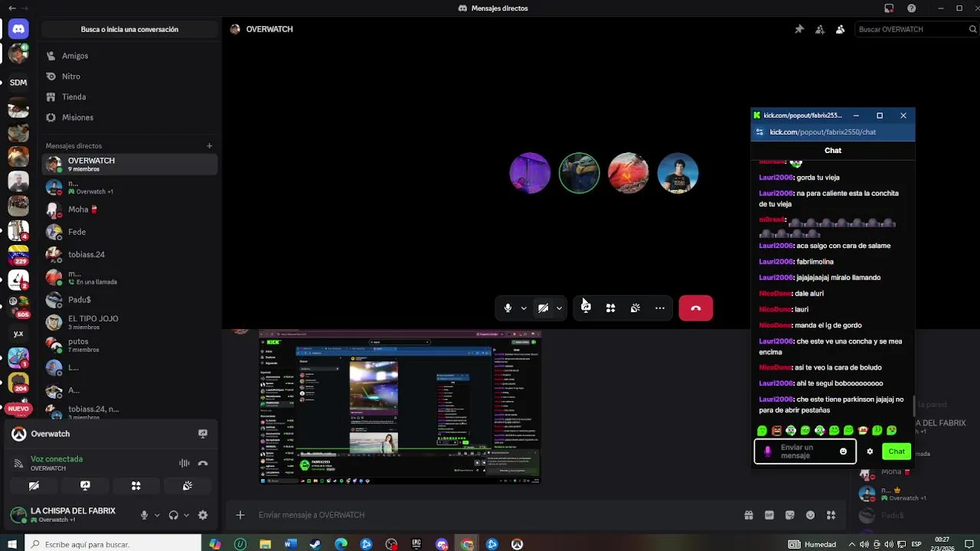This screenshot has width=980, height=551.
Task: Toggle noise suppression in the voice panel
Action: [x=184, y=463]
